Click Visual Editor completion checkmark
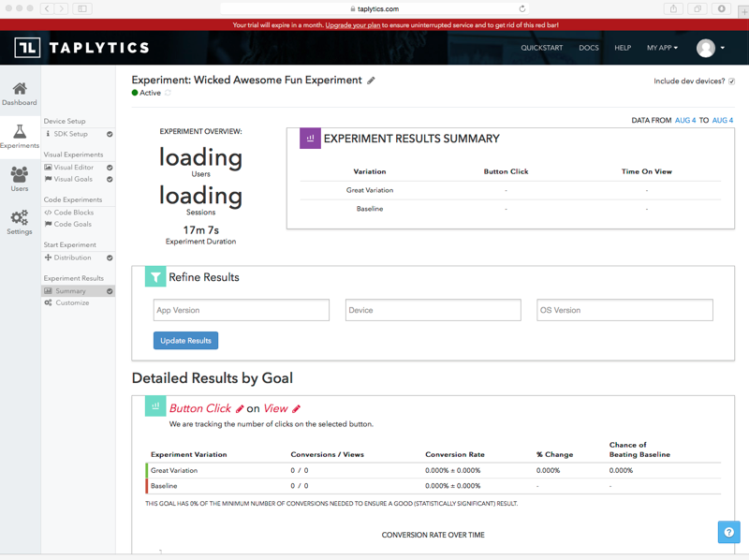The image size is (749, 560). coord(110,168)
